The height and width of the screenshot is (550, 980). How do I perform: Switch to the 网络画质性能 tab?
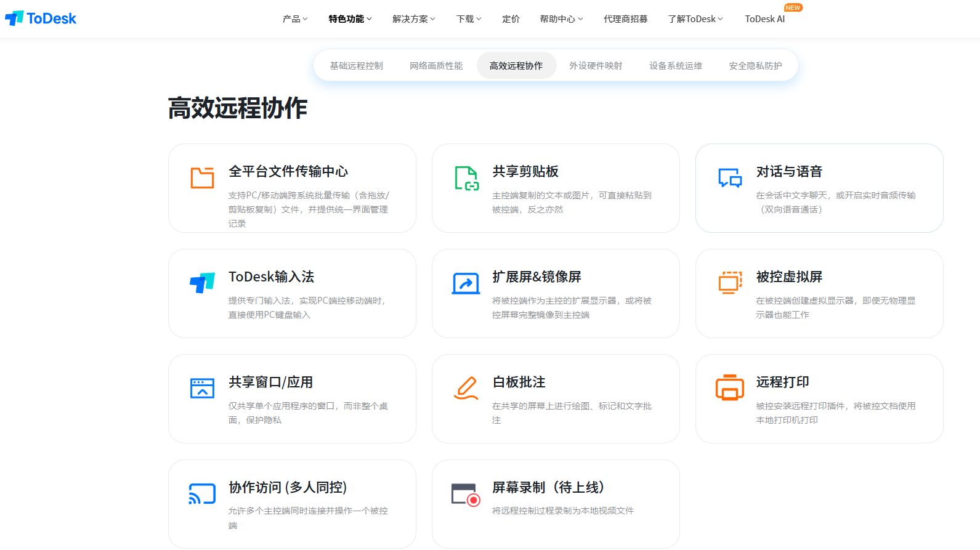(436, 65)
